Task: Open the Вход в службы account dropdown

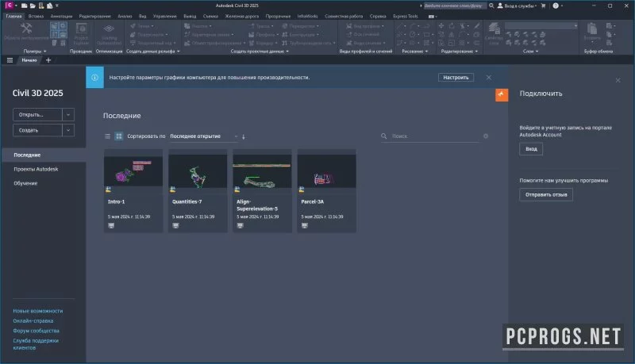Action: tap(517, 6)
